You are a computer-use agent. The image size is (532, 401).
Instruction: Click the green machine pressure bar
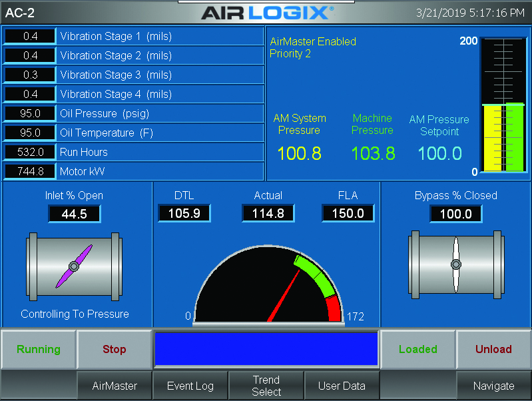click(x=515, y=137)
